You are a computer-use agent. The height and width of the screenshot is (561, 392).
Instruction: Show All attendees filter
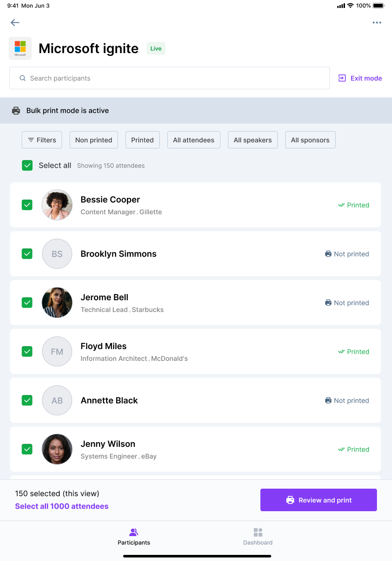194,140
